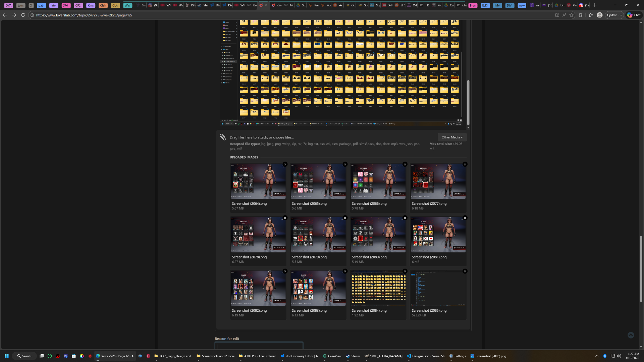Image resolution: width=644 pixels, height=362 pixels.
Task: Open a new browser tab
Action: pos(595,5)
